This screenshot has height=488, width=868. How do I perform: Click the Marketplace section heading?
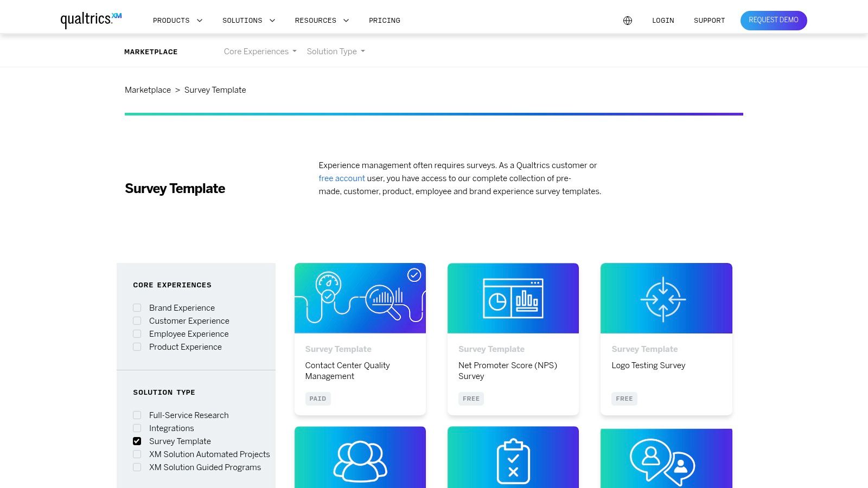coord(151,52)
